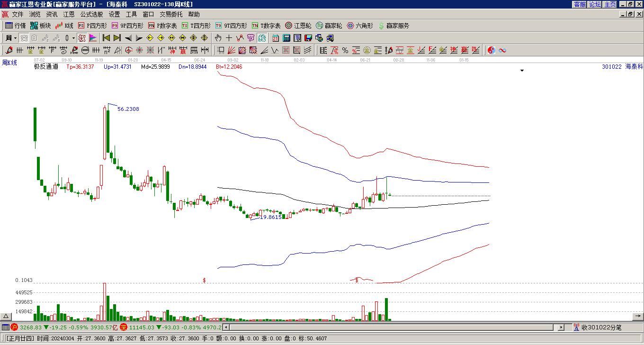
Task: Toggle the colored flag chart icon
Action: 93,38
